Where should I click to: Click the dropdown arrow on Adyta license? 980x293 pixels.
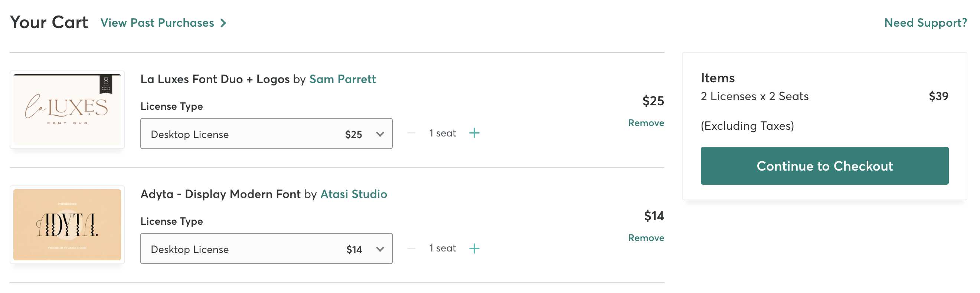pos(380,249)
